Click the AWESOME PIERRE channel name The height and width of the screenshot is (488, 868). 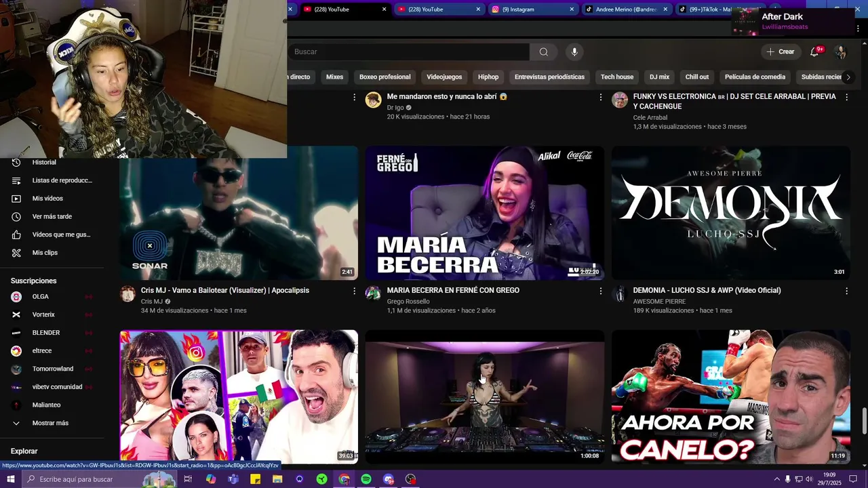click(659, 302)
